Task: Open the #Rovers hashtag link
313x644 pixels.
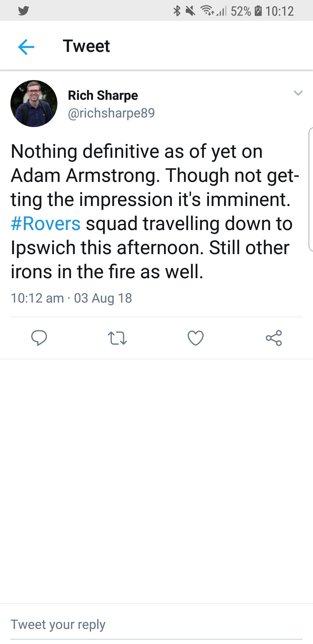Action: pyautogui.click(x=46, y=224)
